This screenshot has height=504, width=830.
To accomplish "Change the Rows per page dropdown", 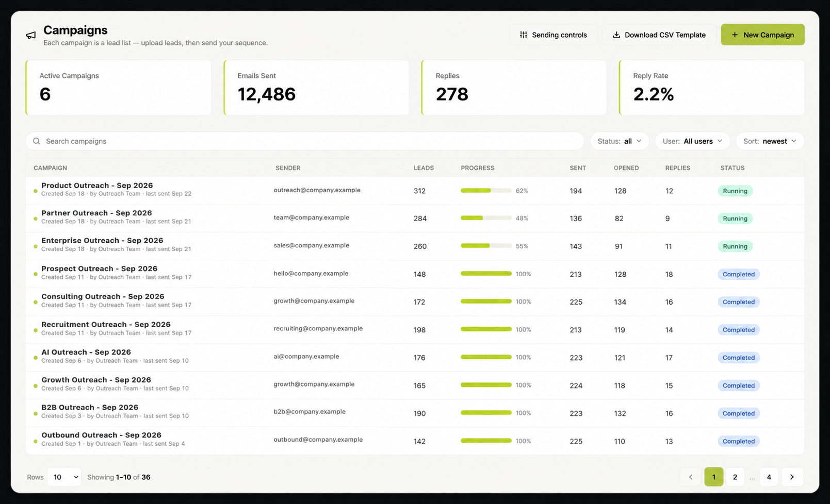I will point(64,477).
